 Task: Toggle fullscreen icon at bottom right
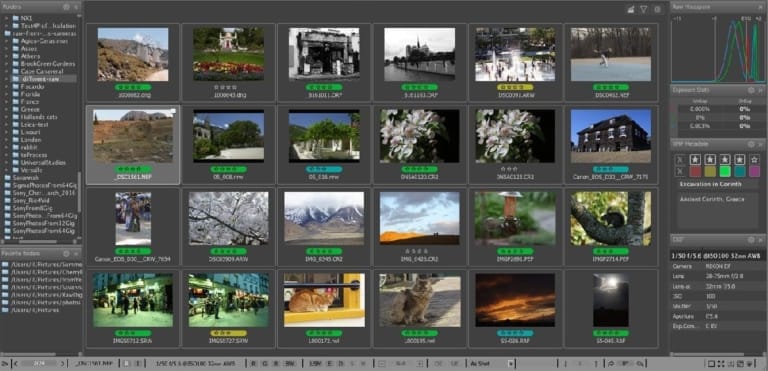tap(720, 364)
